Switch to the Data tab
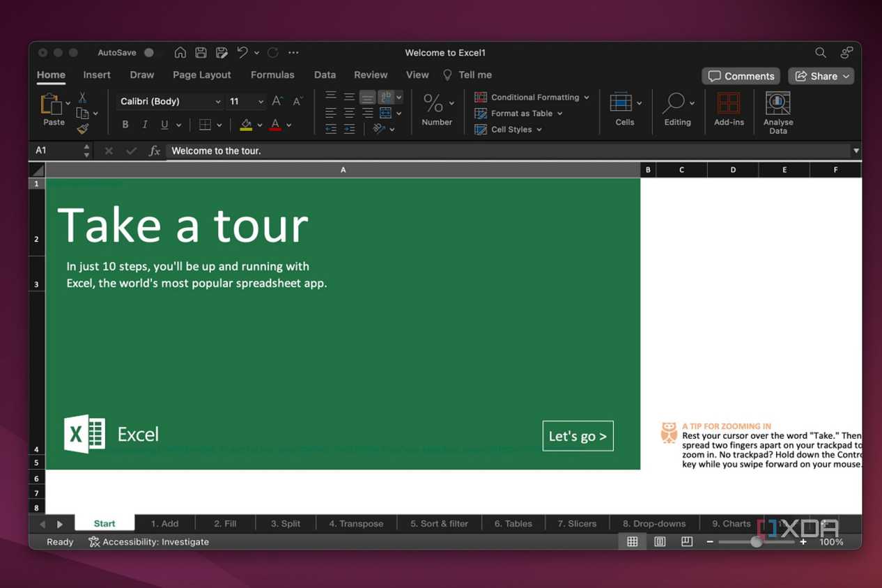 (325, 75)
